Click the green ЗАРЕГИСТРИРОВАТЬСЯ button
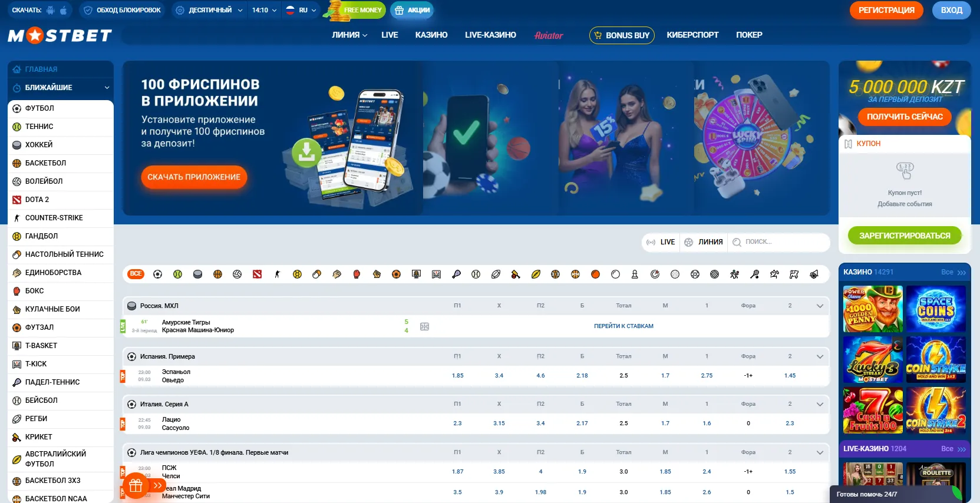The width and height of the screenshot is (980, 503). click(x=905, y=236)
